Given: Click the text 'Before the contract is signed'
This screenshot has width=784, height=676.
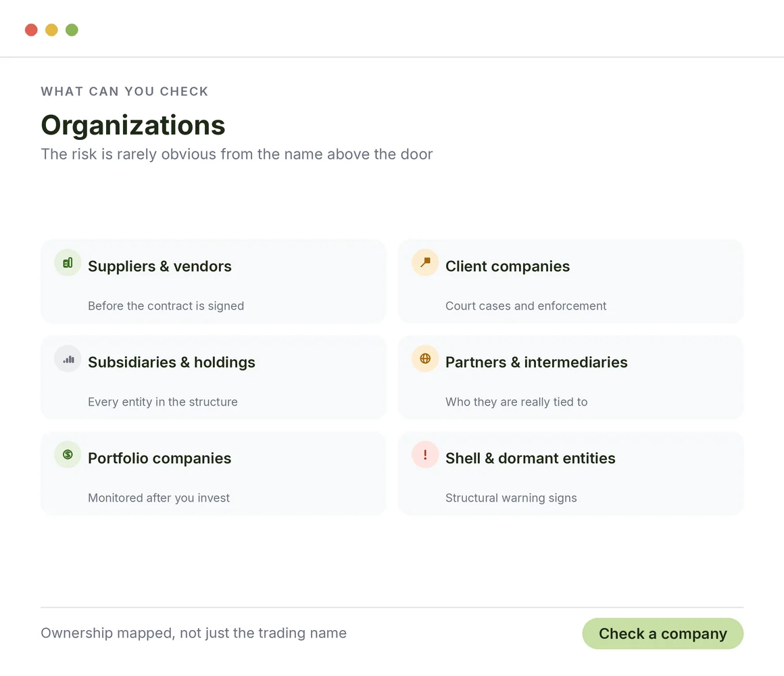Looking at the screenshot, I should (x=166, y=306).
